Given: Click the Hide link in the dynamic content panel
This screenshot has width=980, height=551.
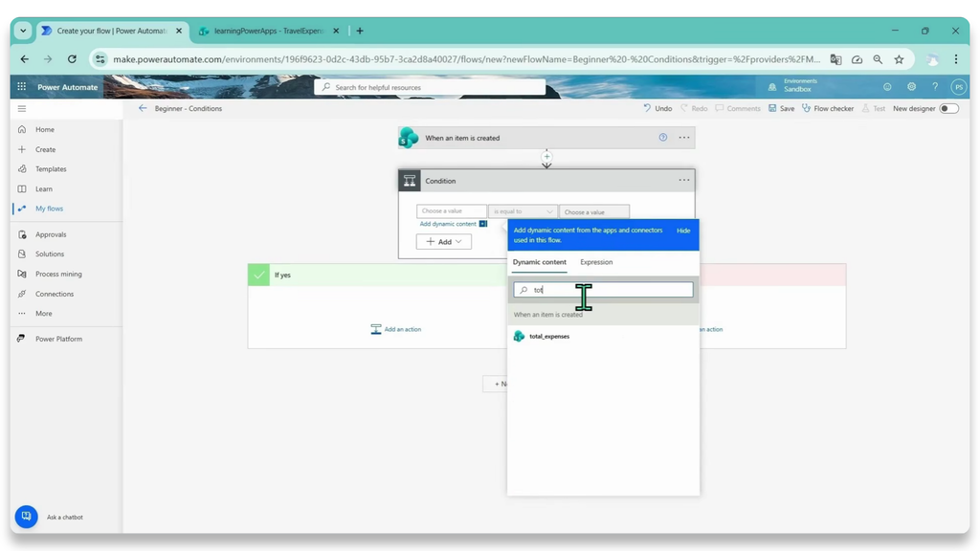Looking at the screenshot, I should (683, 231).
